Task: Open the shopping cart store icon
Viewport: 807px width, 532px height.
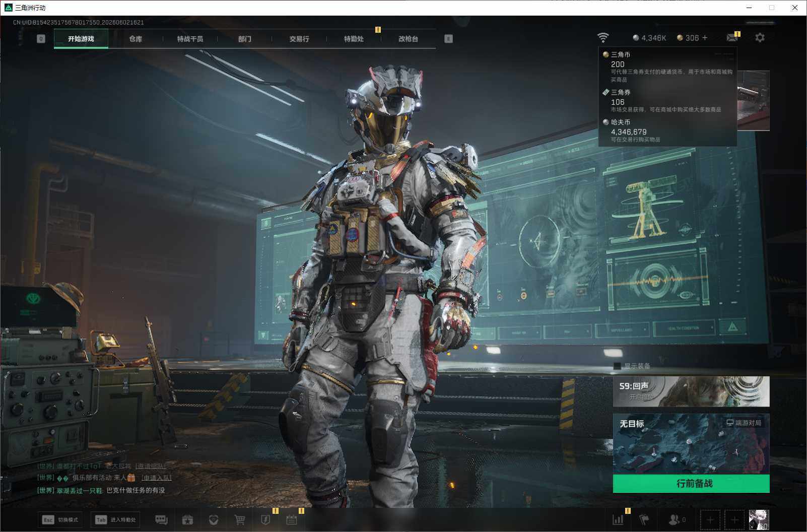Action: (240, 520)
